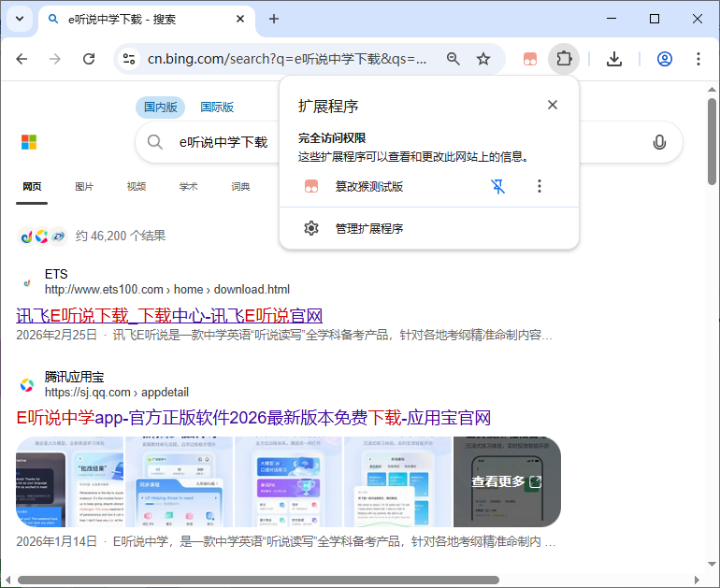This screenshot has width=720, height=588.
Task: Click ets100.com download.html URL
Action: pos(167,289)
